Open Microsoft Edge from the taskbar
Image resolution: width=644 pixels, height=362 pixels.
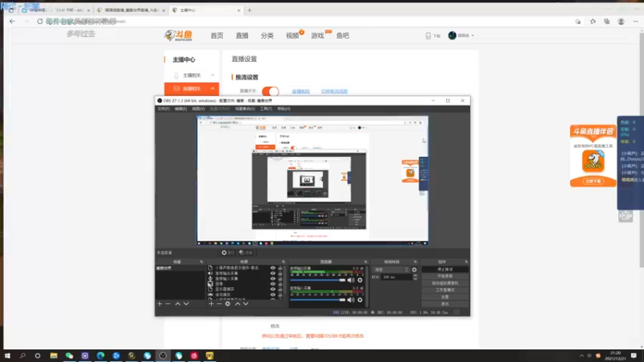pyautogui.click(x=101, y=356)
